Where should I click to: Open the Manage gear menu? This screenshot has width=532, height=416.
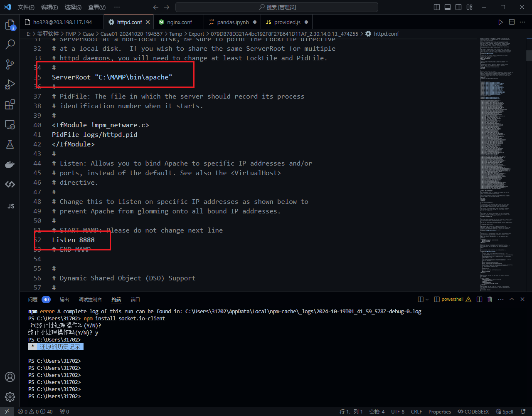point(10,396)
